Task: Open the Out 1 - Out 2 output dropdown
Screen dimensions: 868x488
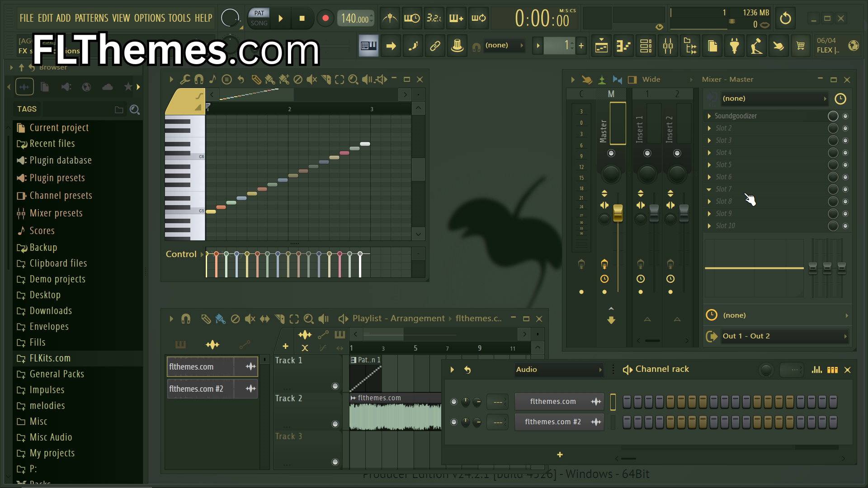Action: pos(784,336)
